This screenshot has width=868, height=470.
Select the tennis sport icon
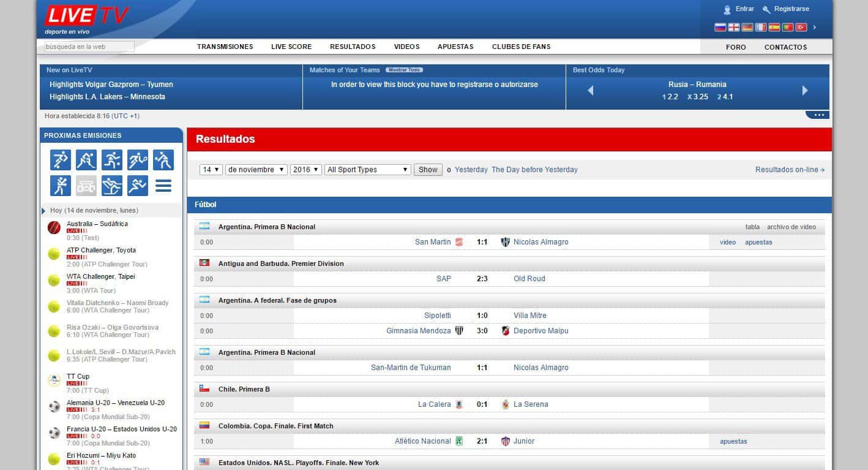pos(138,160)
